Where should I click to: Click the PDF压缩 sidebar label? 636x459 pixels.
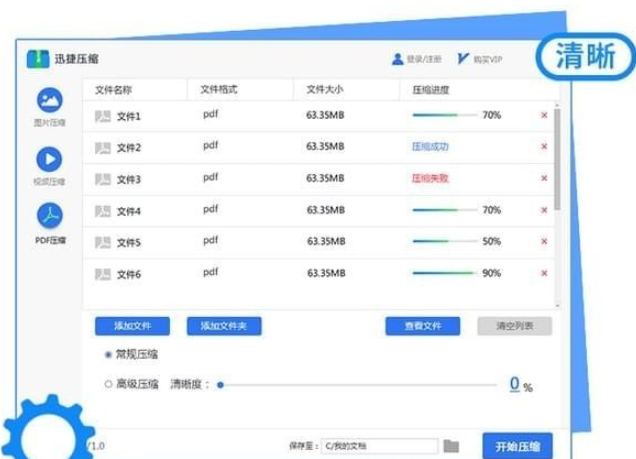pyautogui.click(x=50, y=240)
